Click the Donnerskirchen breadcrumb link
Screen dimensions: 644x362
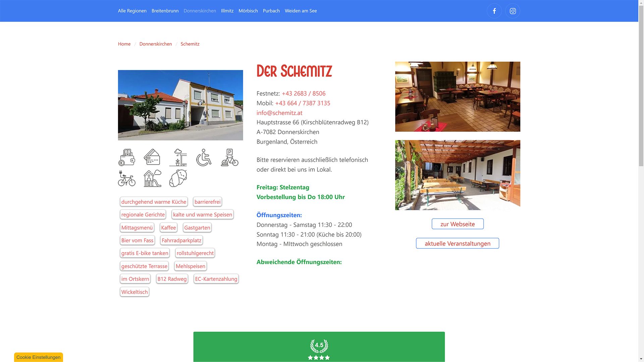155,44
